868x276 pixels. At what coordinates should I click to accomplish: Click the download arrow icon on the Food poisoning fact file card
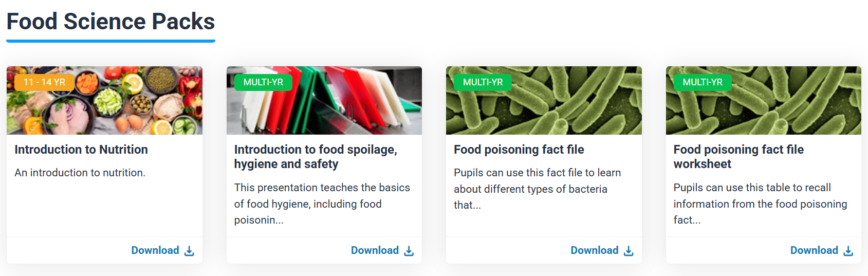[629, 251]
